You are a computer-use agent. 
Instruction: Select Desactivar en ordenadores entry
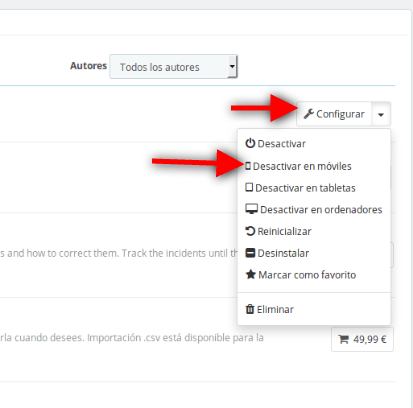pyautogui.click(x=314, y=209)
